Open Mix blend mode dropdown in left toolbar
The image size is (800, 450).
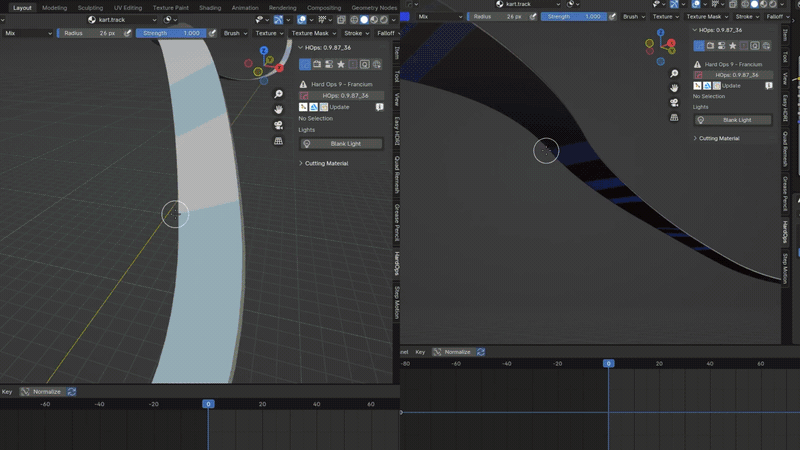point(28,33)
